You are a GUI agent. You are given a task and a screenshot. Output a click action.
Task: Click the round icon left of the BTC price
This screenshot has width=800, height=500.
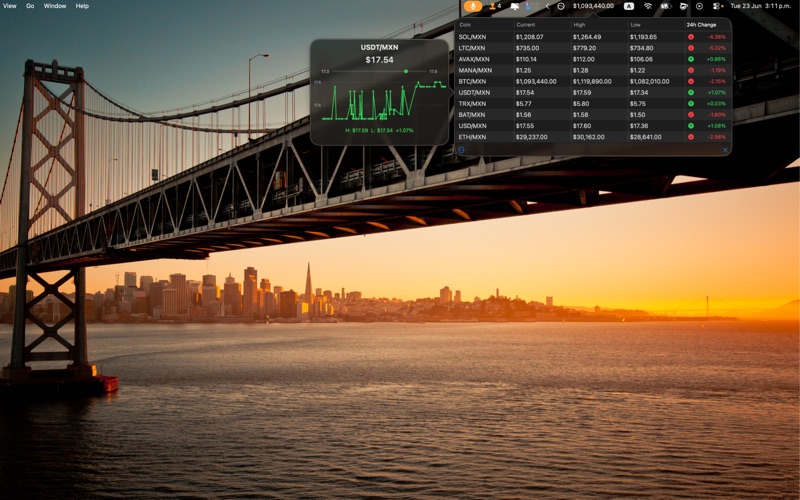point(561,6)
